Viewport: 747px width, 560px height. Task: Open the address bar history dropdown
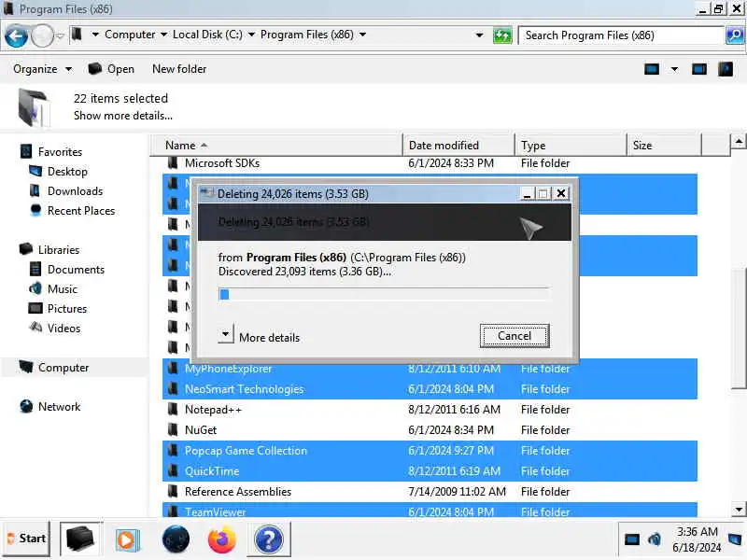coord(479,35)
